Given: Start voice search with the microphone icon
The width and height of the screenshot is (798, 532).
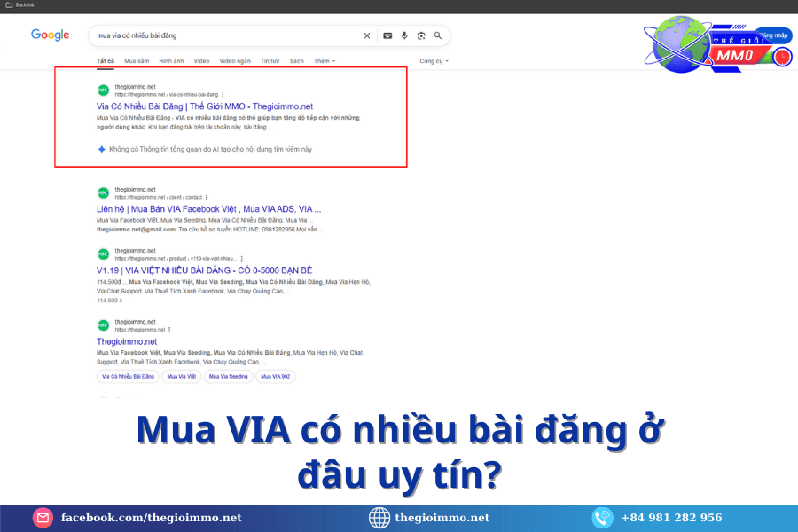Looking at the screenshot, I should tap(404, 35).
